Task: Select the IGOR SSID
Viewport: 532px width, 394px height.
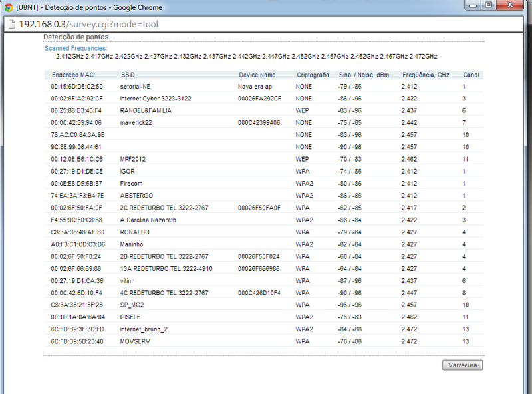Action: tap(127, 172)
